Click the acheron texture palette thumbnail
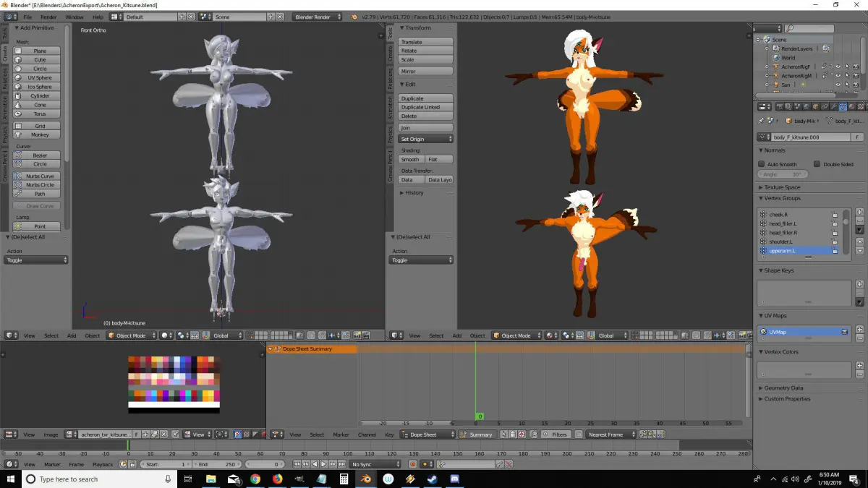 [174, 385]
